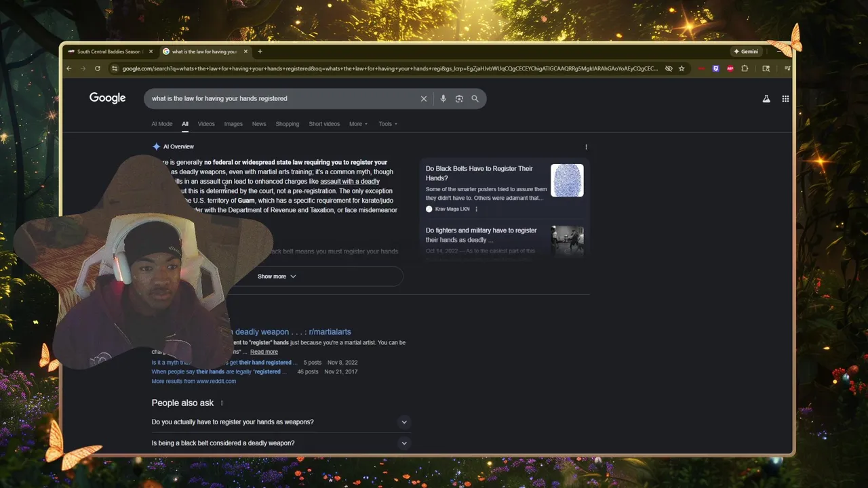Start voice search with microphone icon
Image resolution: width=868 pixels, height=488 pixels.
(x=443, y=99)
